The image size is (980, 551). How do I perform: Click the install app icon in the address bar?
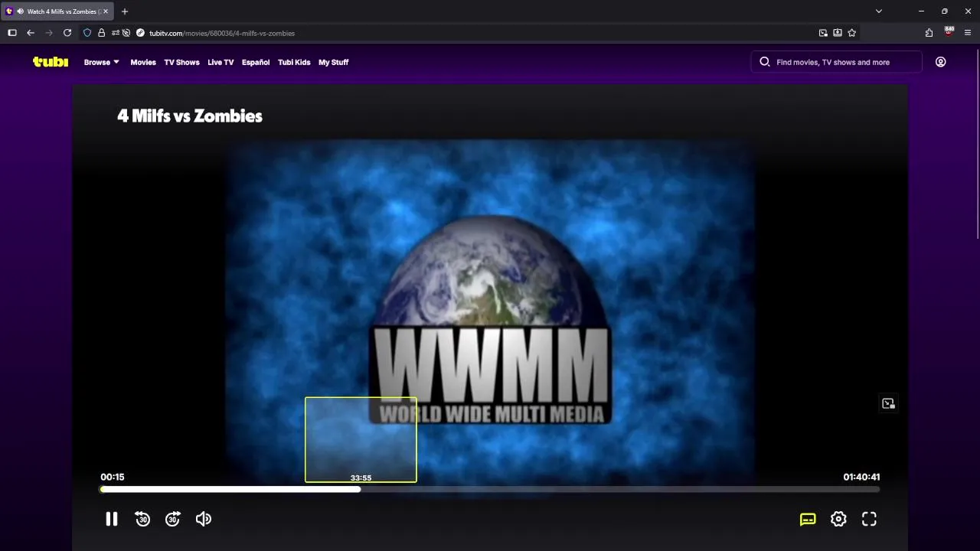838,33
